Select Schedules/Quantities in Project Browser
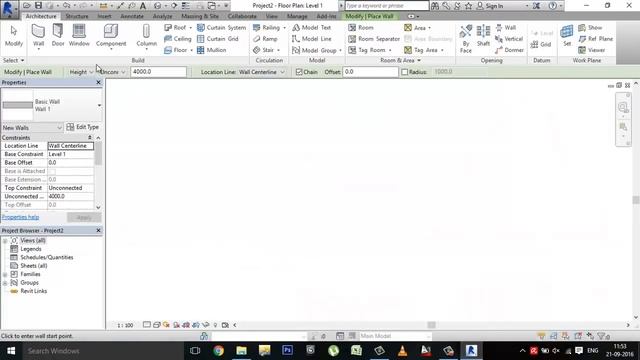The image size is (640, 360). 47,258
